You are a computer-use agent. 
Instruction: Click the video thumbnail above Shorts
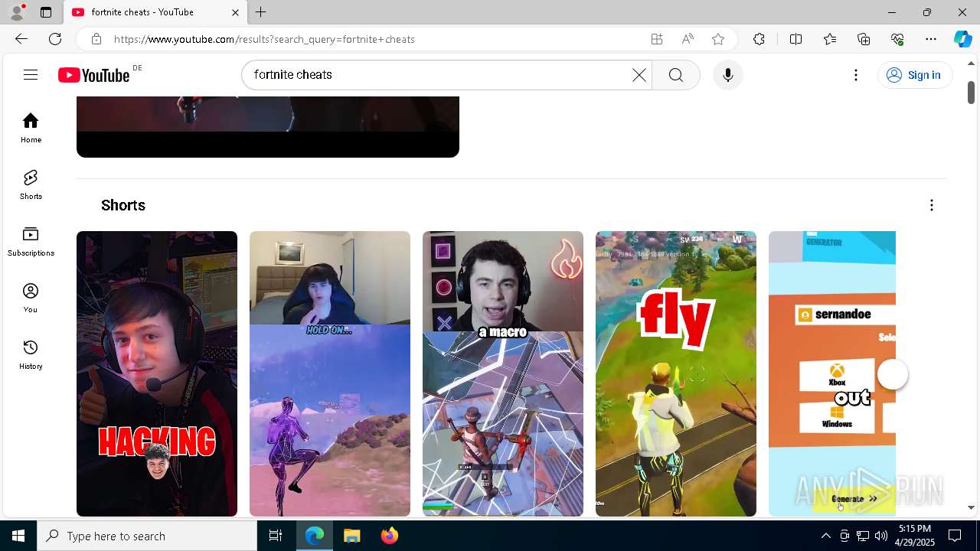pos(268,126)
